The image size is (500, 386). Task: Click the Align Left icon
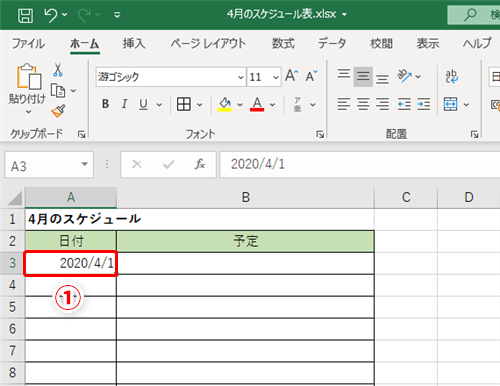click(x=344, y=104)
